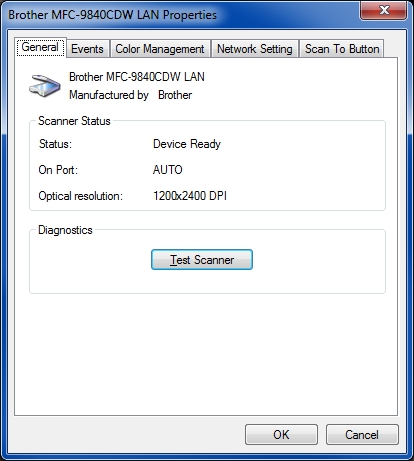This screenshot has width=414, height=461.
Task: Go to the Network Setting tab
Action: (255, 49)
